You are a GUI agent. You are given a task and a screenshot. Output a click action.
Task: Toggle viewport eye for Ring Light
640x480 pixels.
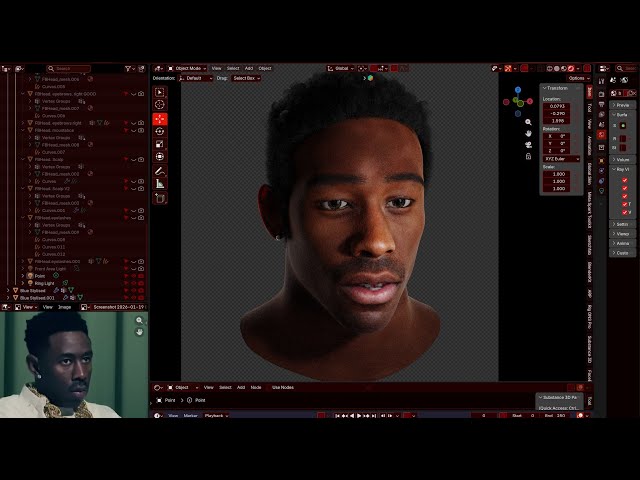click(133, 283)
